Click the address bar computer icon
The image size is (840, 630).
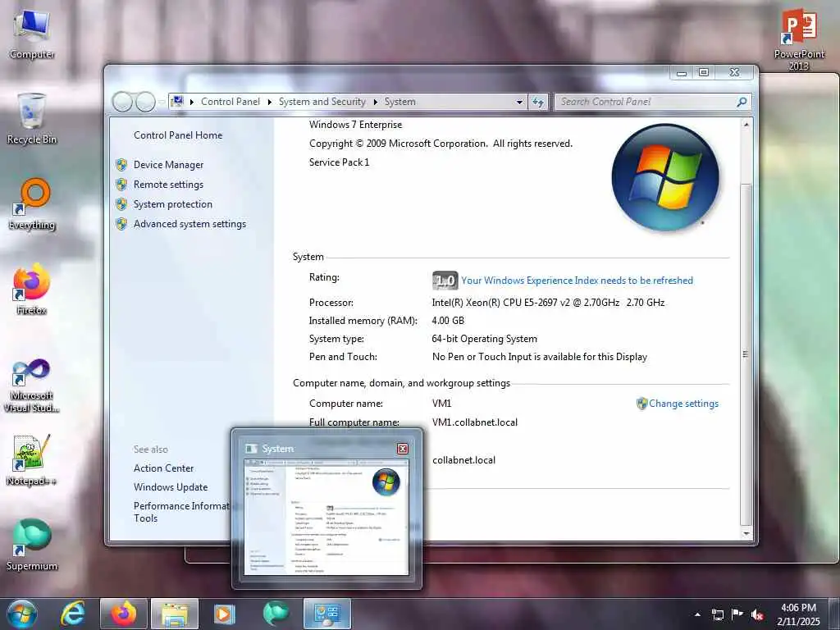(177, 101)
